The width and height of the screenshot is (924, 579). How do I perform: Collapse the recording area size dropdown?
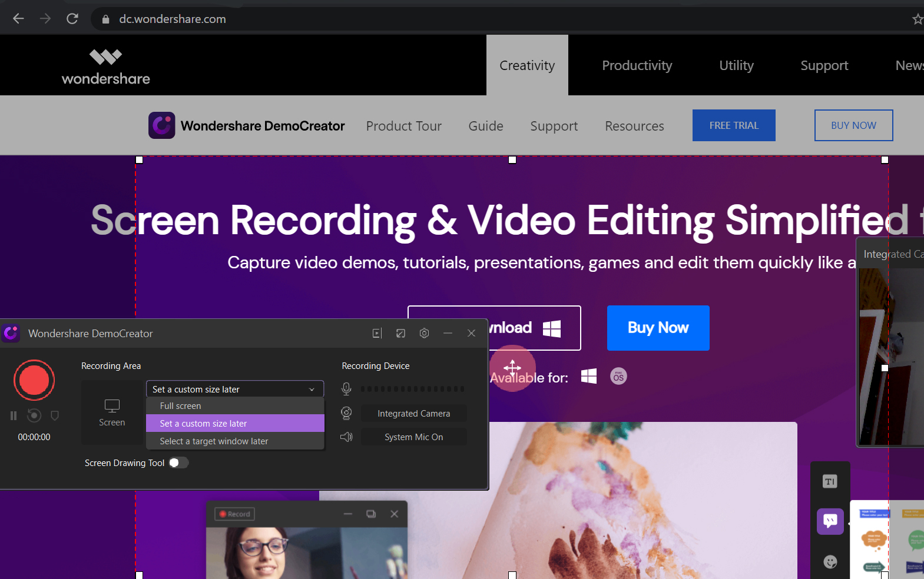coord(312,390)
